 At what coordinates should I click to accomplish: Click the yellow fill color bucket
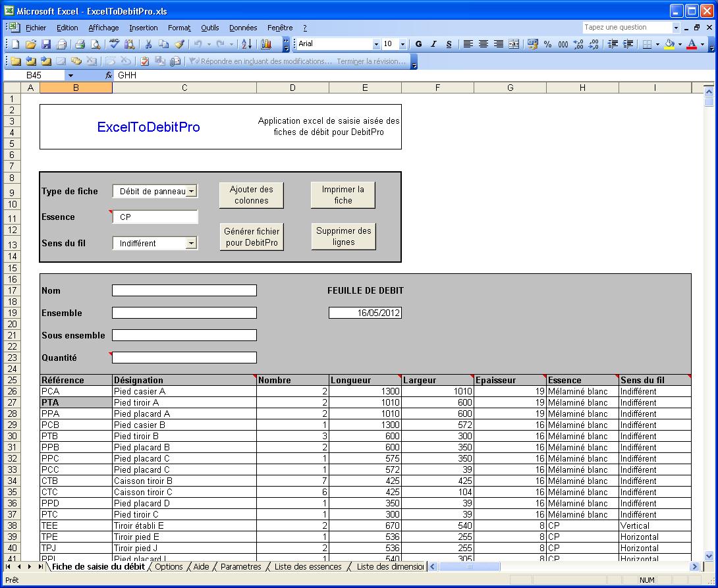tap(669, 44)
